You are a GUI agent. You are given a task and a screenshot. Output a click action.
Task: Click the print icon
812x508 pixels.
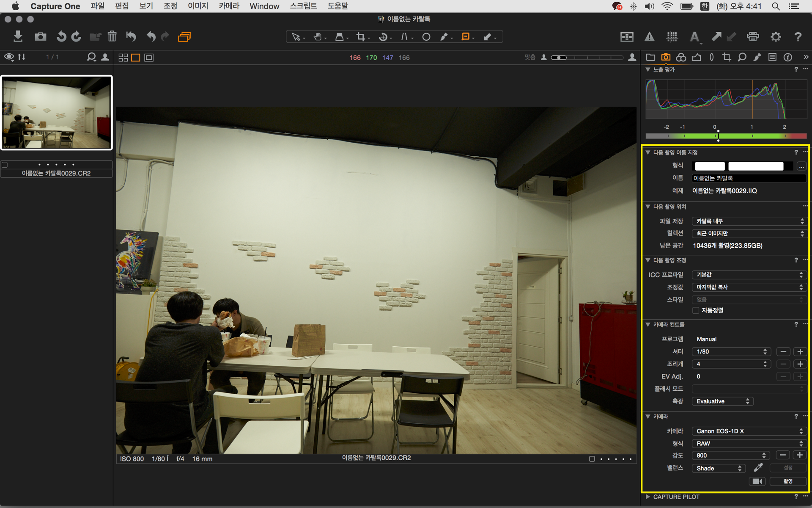point(753,37)
